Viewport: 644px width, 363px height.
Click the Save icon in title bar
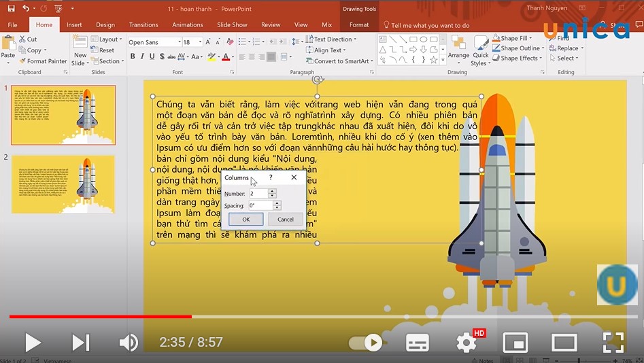click(11, 9)
